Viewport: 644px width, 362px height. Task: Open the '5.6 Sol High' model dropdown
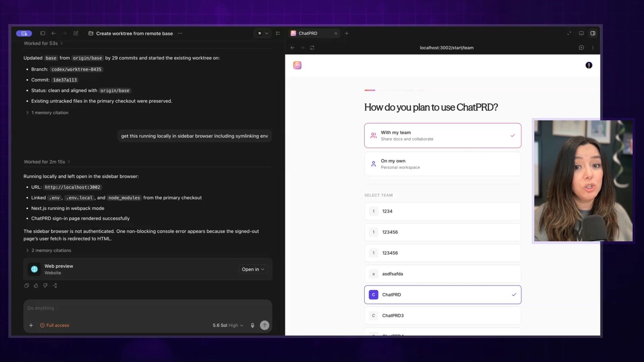[x=228, y=325]
